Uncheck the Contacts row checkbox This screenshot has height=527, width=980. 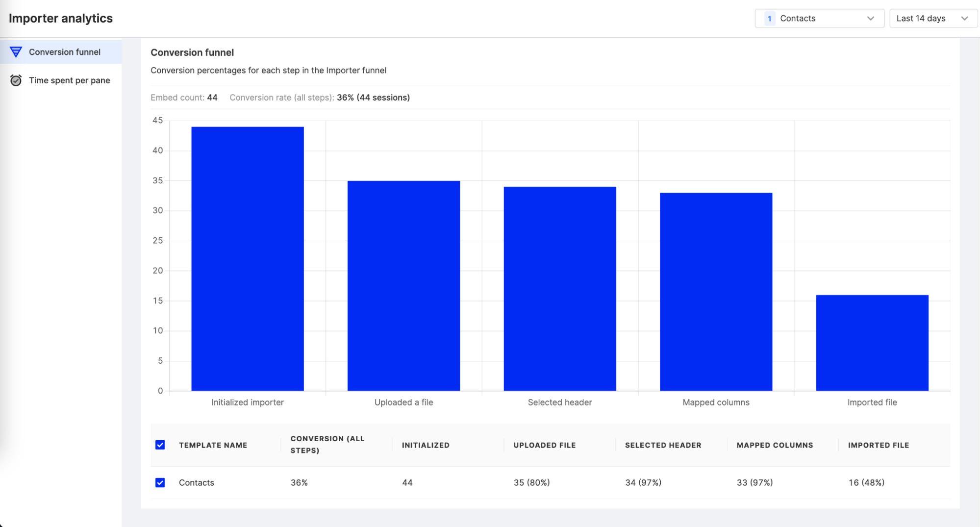pos(160,483)
